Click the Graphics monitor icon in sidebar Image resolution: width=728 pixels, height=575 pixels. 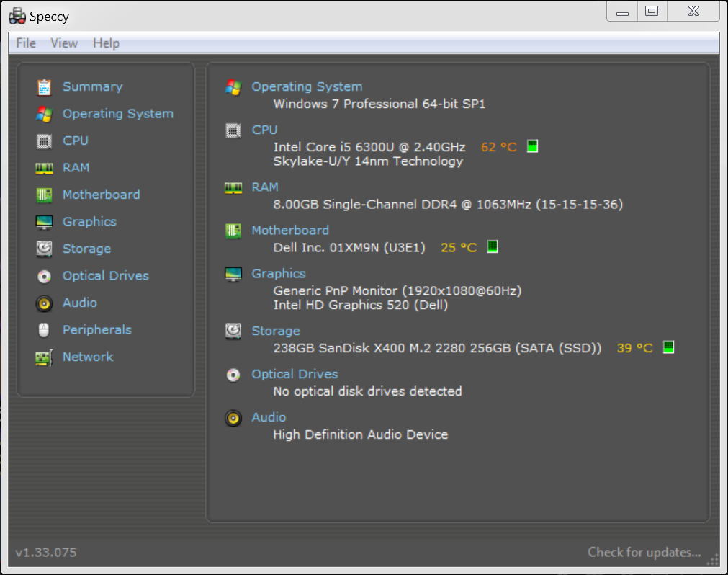[x=44, y=223]
